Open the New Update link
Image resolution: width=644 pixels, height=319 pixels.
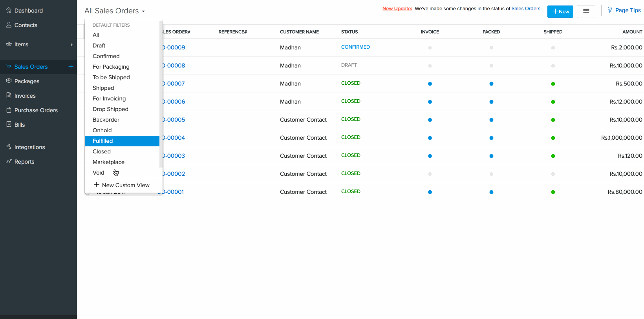pos(397,9)
